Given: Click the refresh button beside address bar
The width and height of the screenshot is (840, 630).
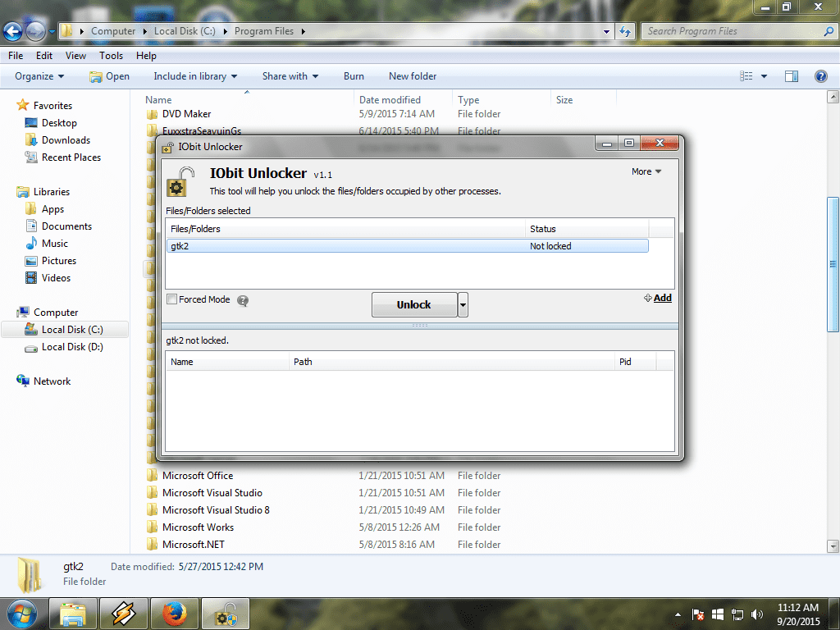Looking at the screenshot, I should [x=625, y=32].
